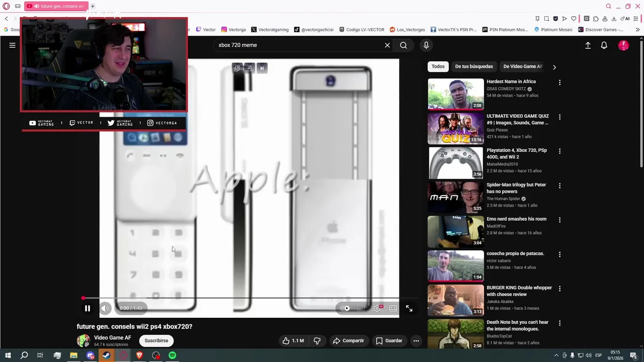Image resolution: width=644 pixels, height=362 pixels.
Task: Open the ad blocker shield icon
Action: 555,19
